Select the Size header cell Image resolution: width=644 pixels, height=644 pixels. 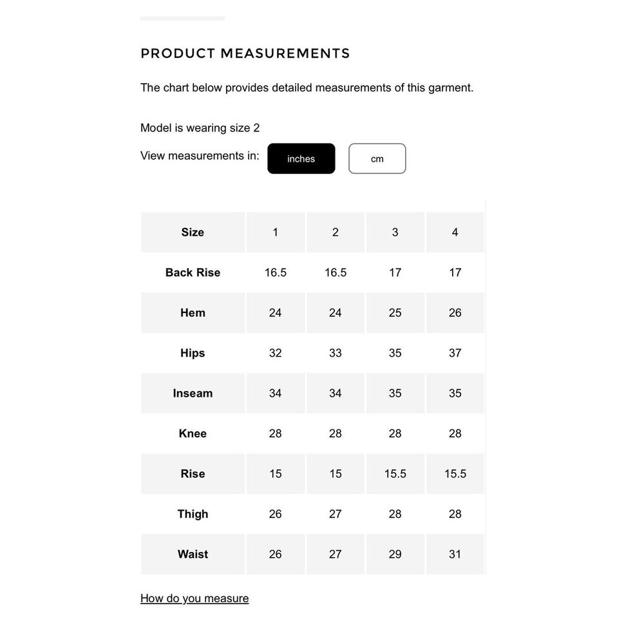(193, 232)
